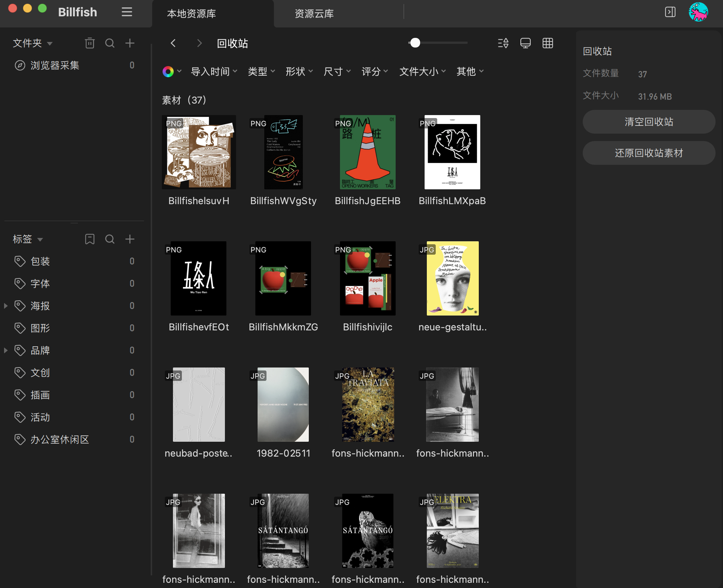Open the 文件大小 filter dropdown

pos(423,72)
